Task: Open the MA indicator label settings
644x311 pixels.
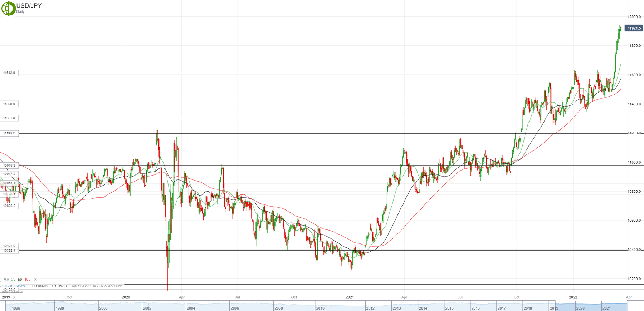Action: click(6, 280)
